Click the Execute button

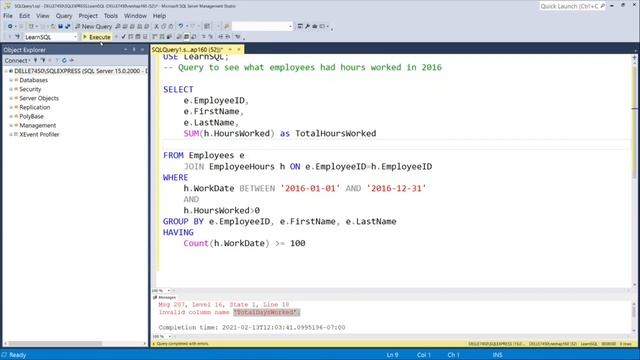coord(97,37)
